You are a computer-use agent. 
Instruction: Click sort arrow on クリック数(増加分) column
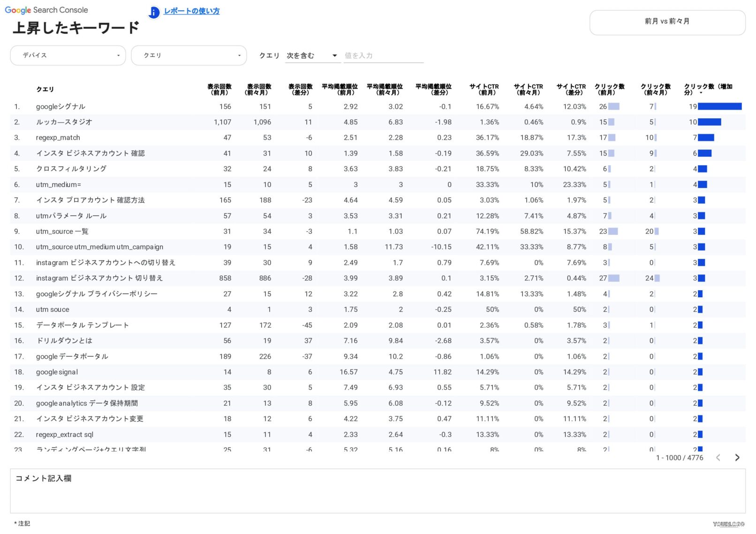pos(701,93)
